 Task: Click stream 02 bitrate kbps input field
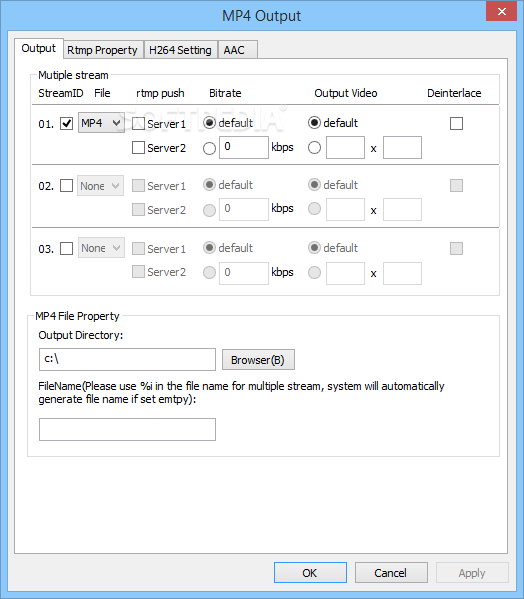tap(244, 209)
